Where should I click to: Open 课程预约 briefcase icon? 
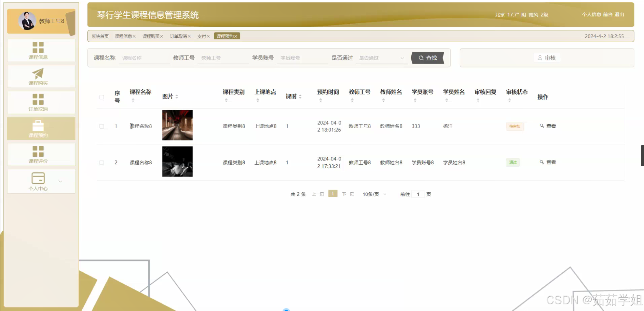38,126
